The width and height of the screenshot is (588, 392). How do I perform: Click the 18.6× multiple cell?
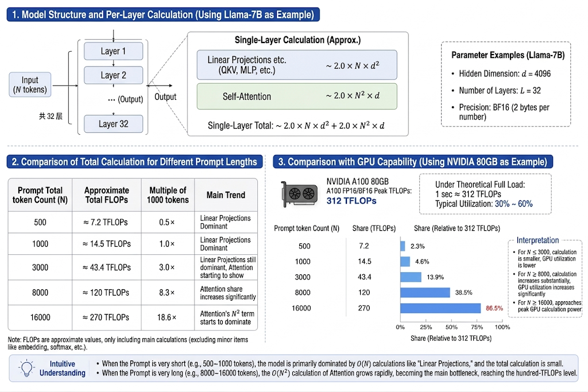[168, 317]
